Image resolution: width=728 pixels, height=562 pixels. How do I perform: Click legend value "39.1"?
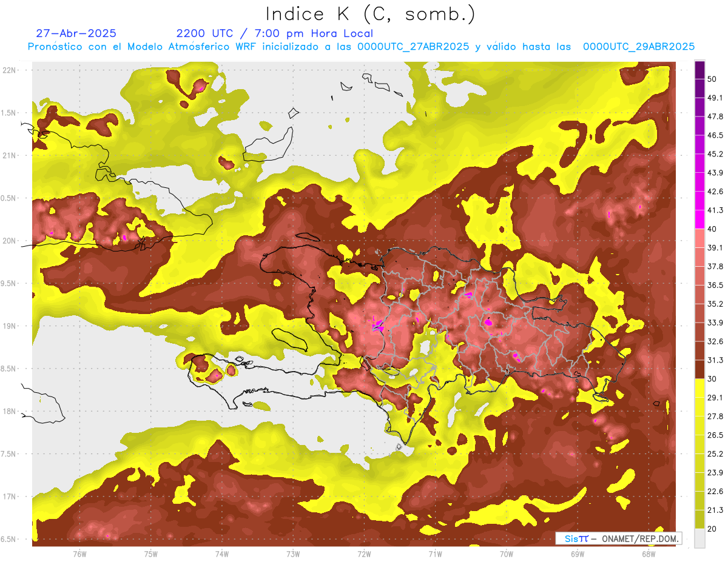point(715,248)
